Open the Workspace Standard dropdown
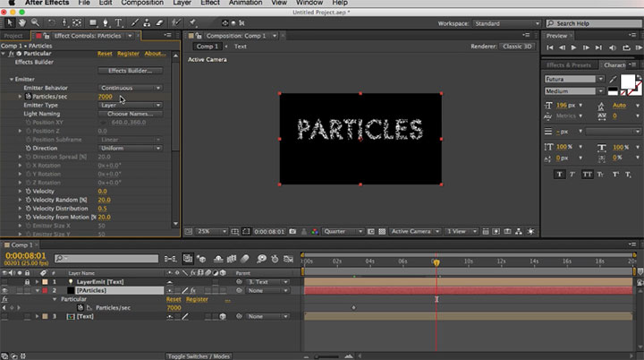This screenshot has height=360, width=644. point(506,23)
